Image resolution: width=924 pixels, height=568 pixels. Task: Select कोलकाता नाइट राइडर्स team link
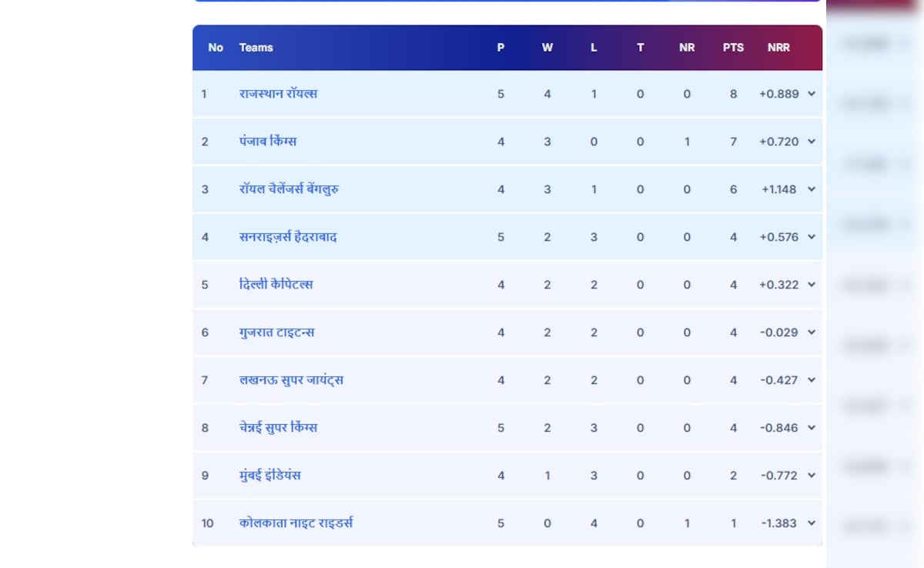click(296, 523)
